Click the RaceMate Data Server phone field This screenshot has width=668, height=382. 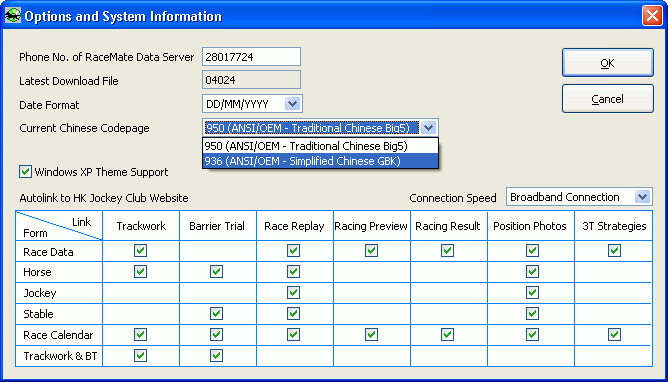point(251,57)
